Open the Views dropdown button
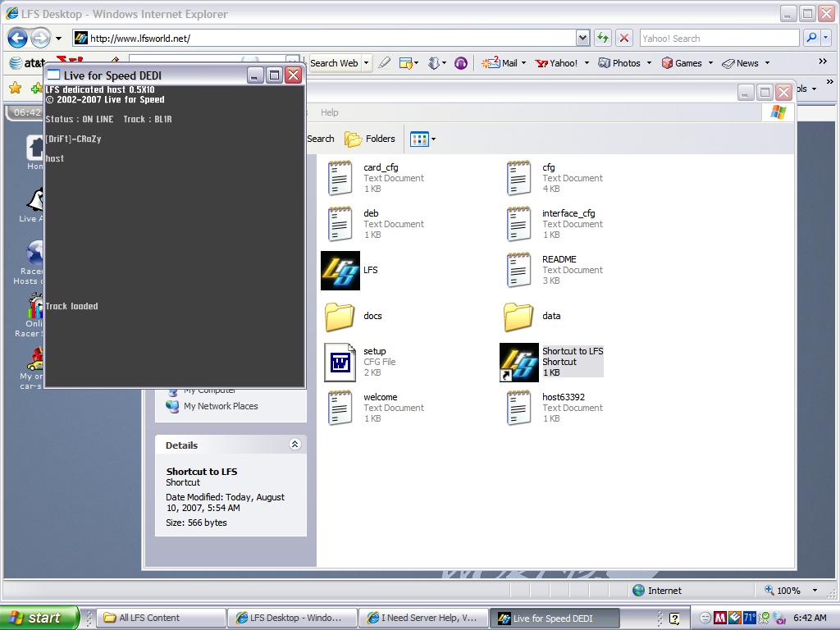 422,139
